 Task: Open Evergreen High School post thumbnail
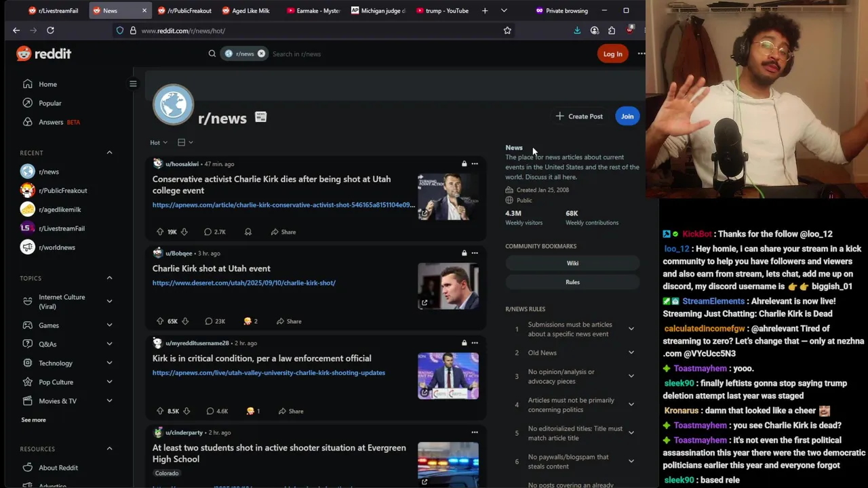point(448,464)
